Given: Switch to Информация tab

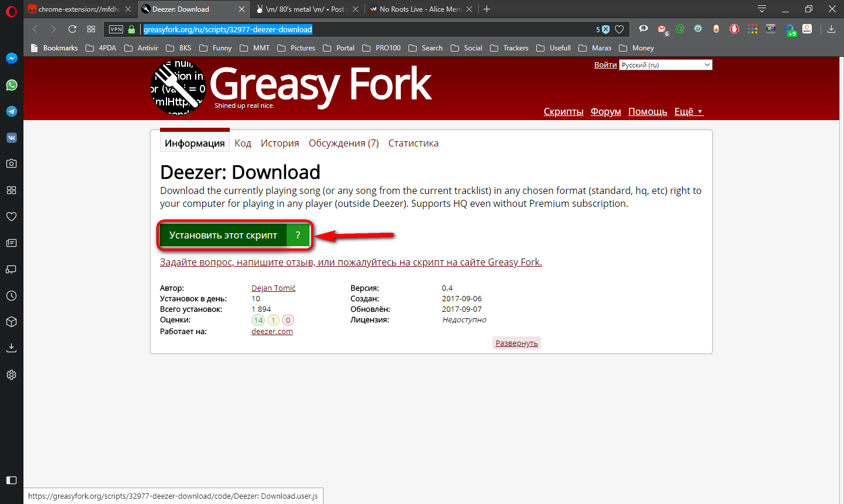Looking at the screenshot, I should point(195,143).
